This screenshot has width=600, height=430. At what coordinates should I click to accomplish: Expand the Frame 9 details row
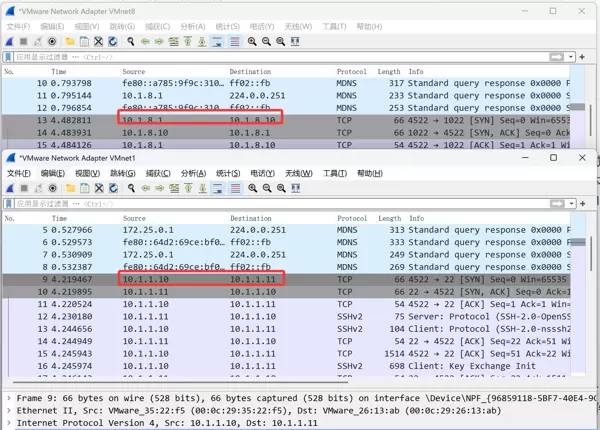point(8,397)
